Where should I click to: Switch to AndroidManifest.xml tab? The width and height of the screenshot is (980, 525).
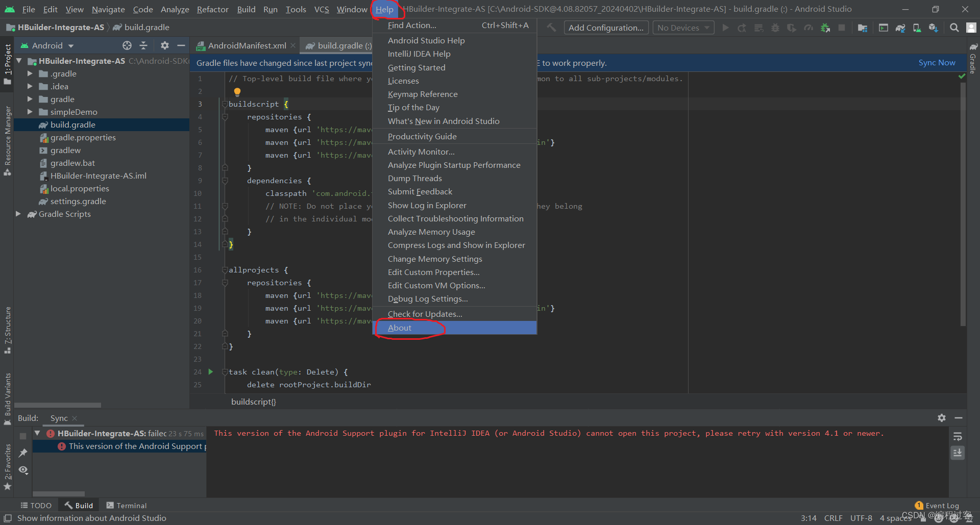[247, 45]
